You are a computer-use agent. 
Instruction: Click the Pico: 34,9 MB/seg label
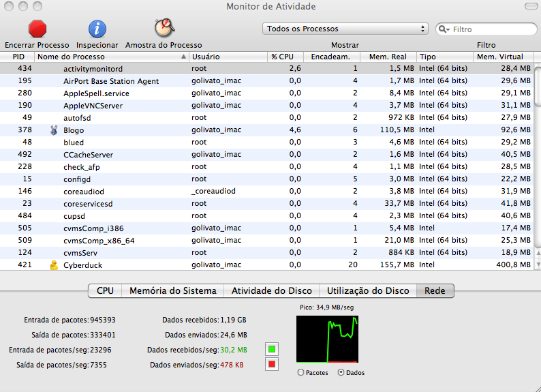327,307
